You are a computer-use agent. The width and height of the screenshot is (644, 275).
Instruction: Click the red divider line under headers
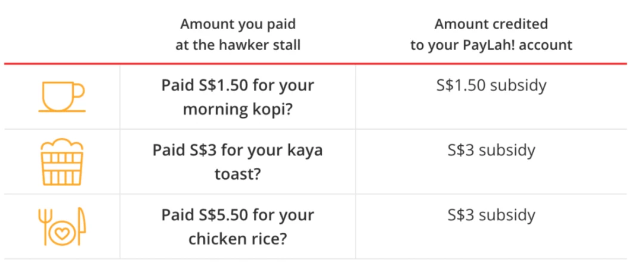pos(315,64)
